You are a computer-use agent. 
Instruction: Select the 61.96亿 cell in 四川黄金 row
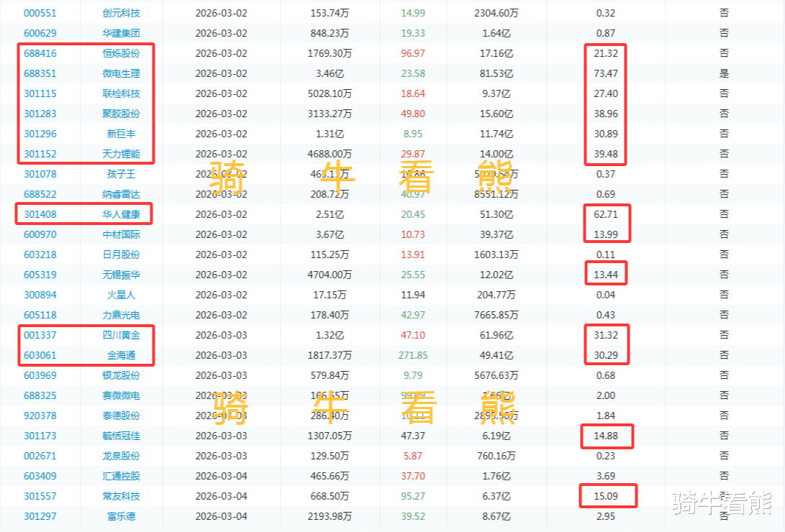pos(496,335)
